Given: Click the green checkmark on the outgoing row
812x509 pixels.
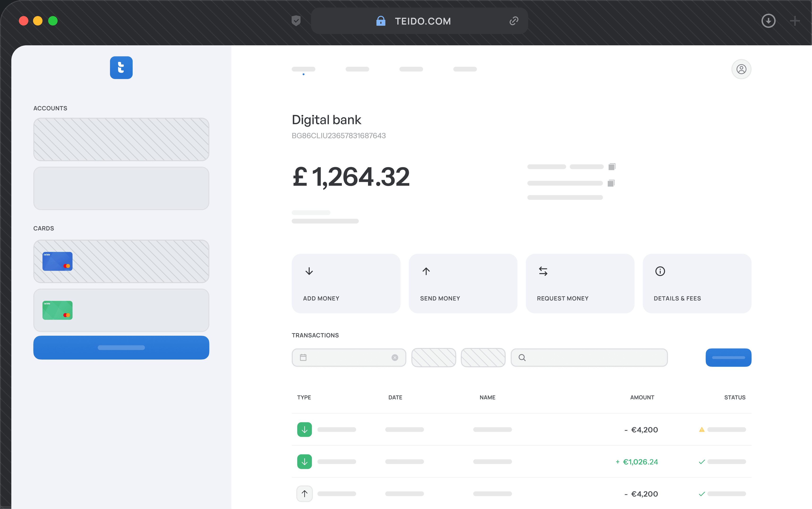Looking at the screenshot, I should 702,494.
